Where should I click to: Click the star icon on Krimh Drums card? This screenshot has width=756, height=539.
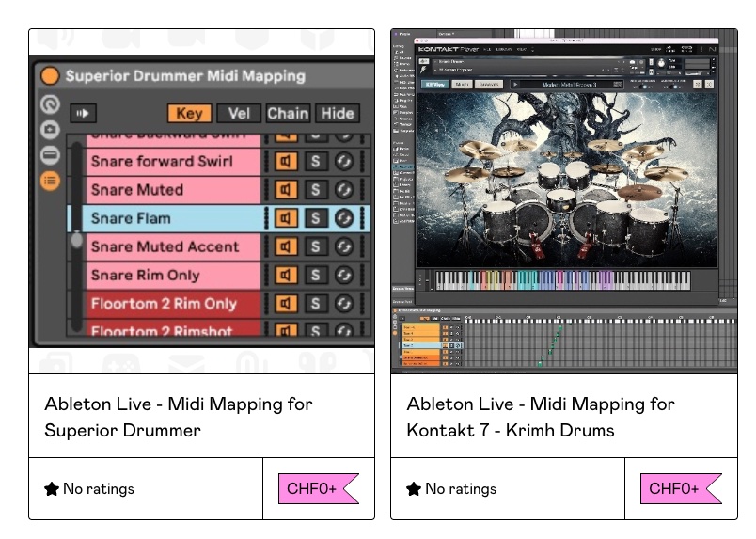pyautogui.click(x=414, y=489)
